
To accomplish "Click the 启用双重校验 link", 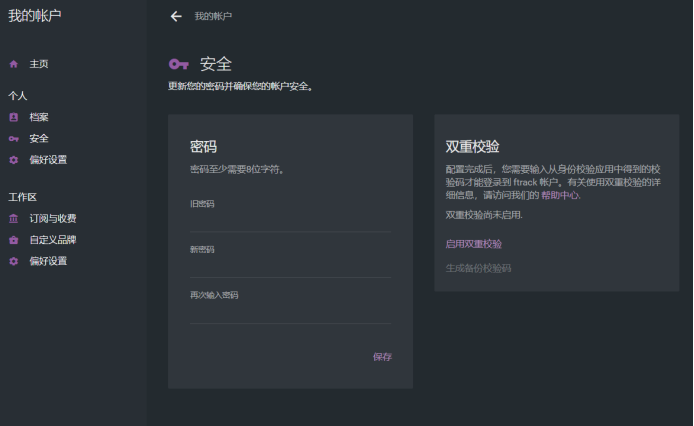I will coord(474,244).
